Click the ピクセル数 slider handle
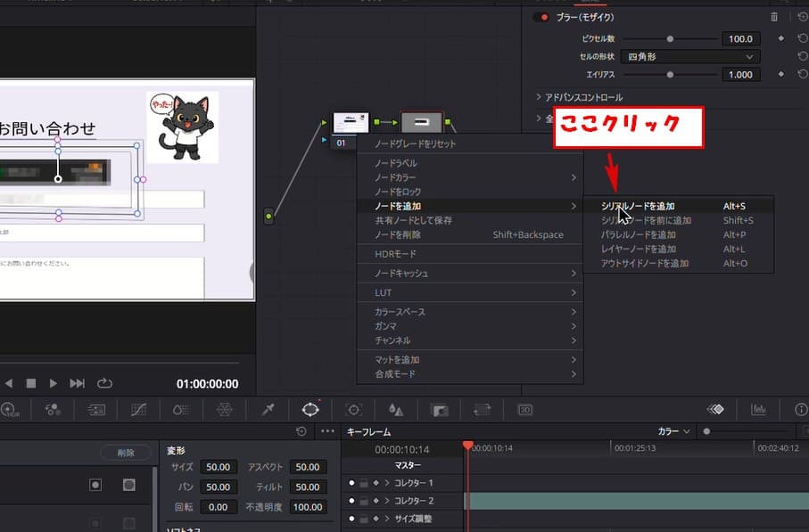Screen dimensions: 809x532 click(670, 39)
